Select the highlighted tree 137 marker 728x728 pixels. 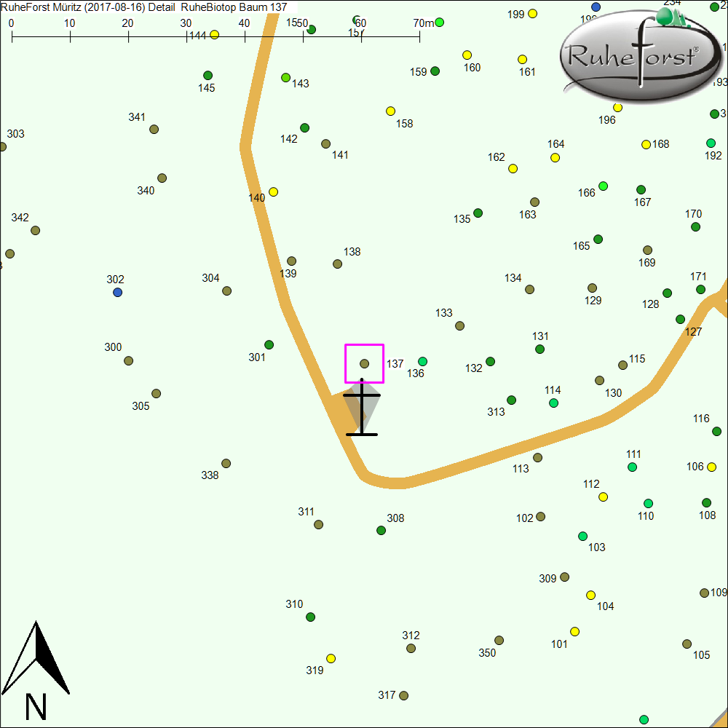(x=365, y=363)
